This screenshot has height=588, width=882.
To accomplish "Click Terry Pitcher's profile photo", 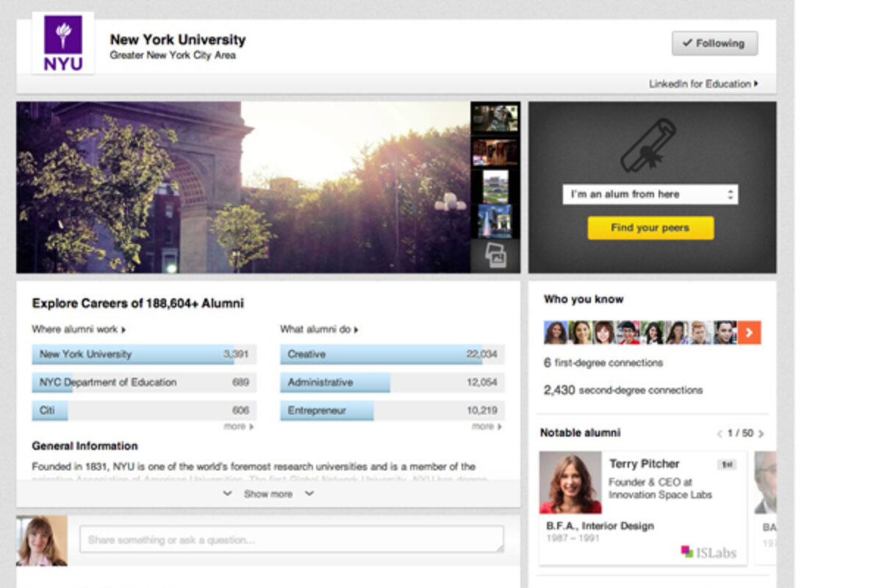I will pyautogui.click(x=570, y=482).
